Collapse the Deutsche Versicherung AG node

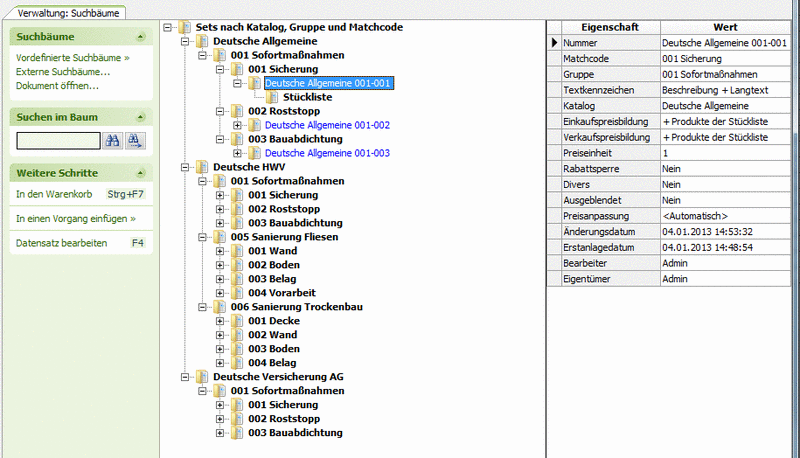click(185, 377)
